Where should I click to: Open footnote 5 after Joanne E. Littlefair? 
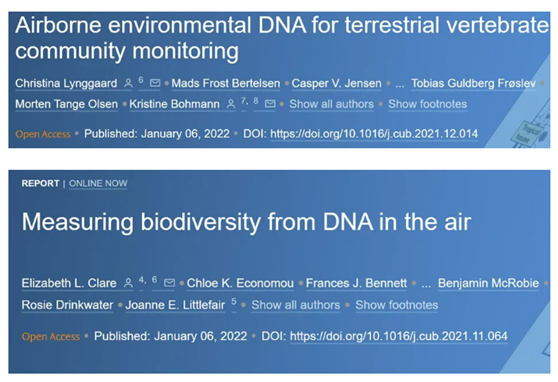(x=234, y=302)
